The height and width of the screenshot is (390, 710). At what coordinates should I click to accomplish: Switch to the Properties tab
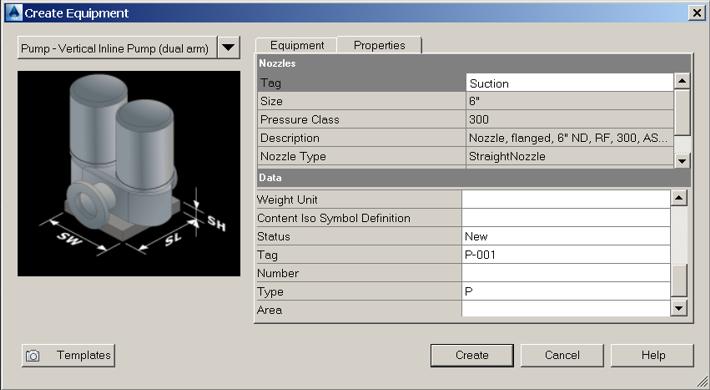(379, 45)
